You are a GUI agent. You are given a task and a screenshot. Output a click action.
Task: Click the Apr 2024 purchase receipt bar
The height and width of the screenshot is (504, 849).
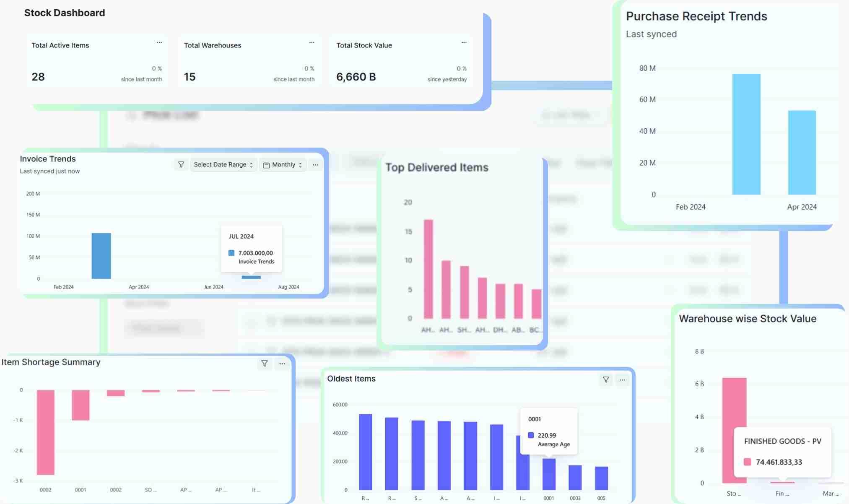point(802,153)
